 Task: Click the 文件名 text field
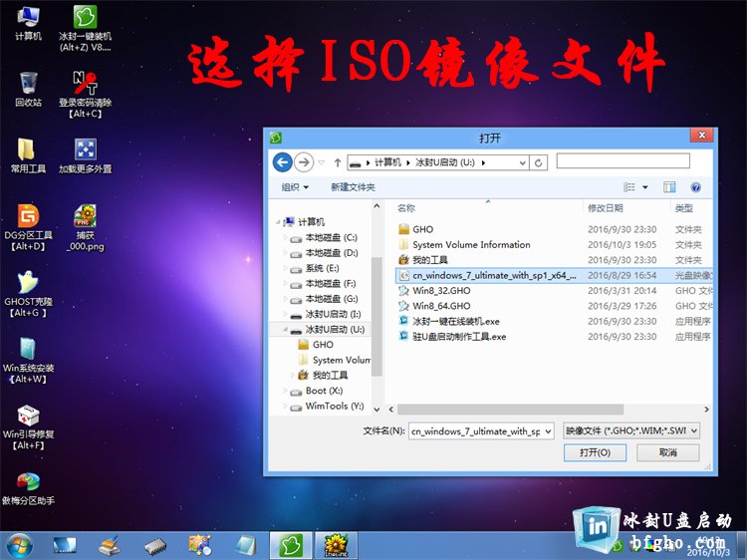tap(476, 431)
